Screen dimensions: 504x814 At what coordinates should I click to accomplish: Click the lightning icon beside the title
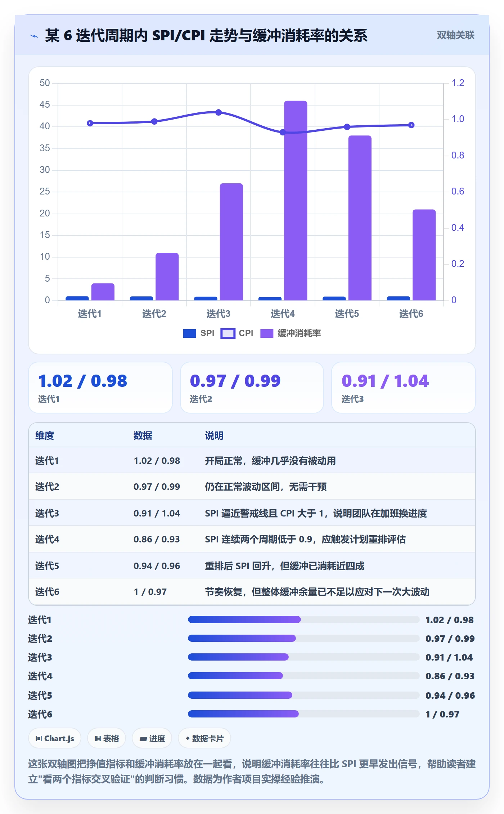pos(34,36)
